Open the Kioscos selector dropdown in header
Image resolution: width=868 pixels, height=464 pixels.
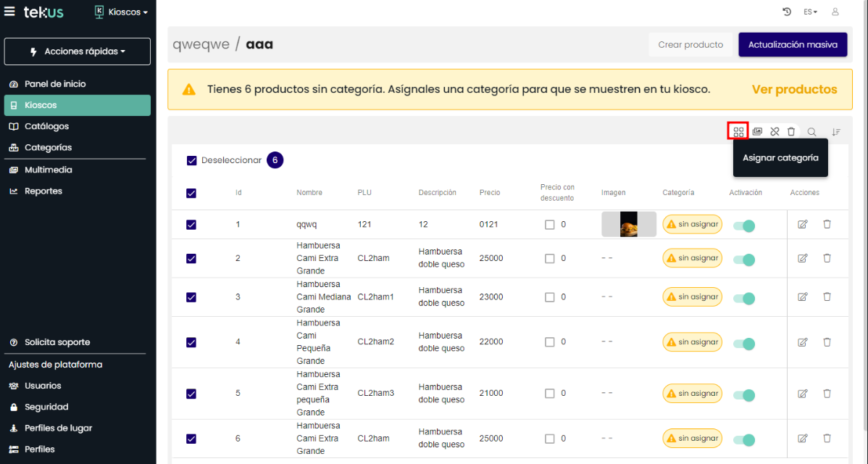coord(122,12)
